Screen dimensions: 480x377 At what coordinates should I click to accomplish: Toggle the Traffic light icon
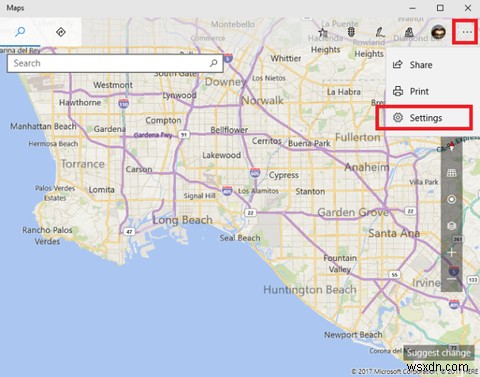(351, 32)
